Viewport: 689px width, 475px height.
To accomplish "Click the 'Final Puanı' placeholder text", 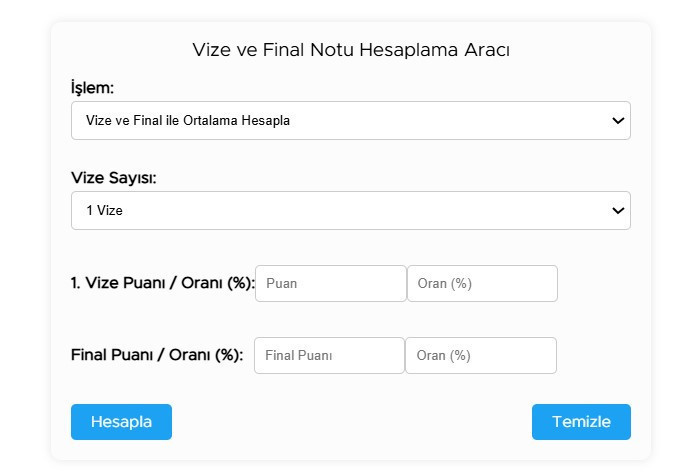I will pyautogui.click(x=298, y=355).
